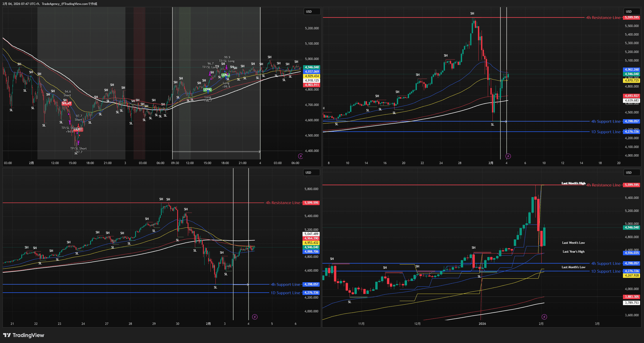The width and height of the screenshot is (644, 343).
Task: Click the lightning icon in the bottom-left chart
Action: (x=255, y=317)
